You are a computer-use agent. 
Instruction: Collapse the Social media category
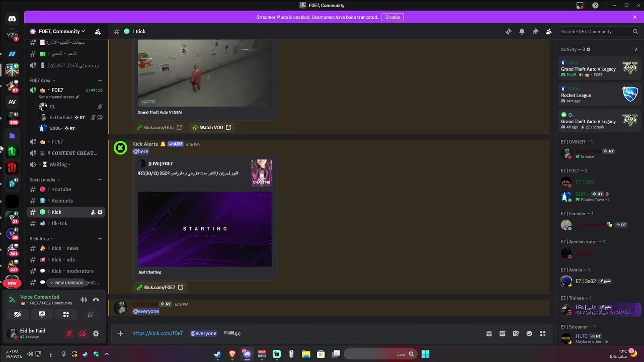click(45, 179)
